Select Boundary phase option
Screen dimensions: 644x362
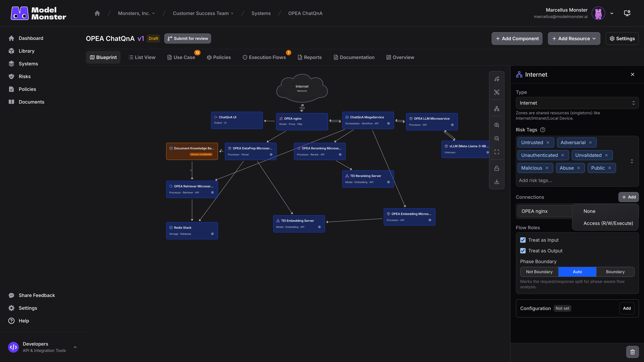point(615,272)
